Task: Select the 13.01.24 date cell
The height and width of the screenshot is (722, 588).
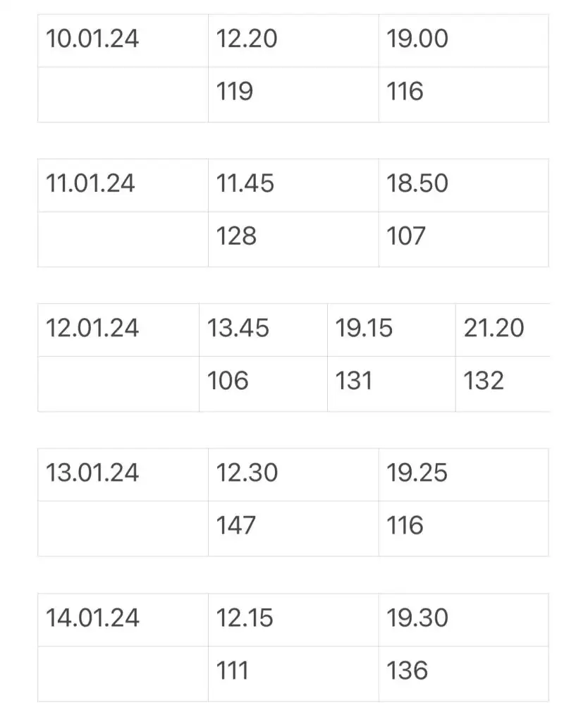Action: 123,475
